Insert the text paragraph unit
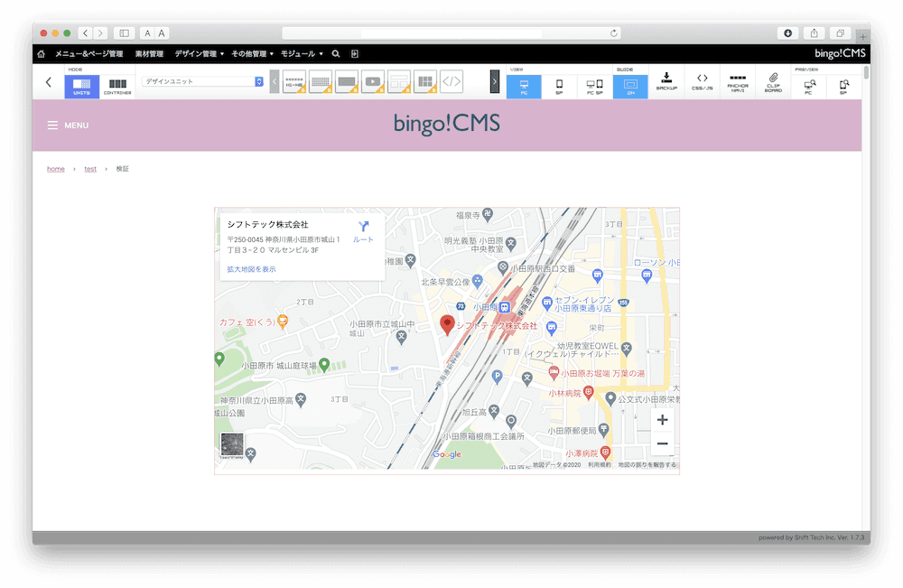The height and width of the screenshot is (588, 903). coord(321,82)
